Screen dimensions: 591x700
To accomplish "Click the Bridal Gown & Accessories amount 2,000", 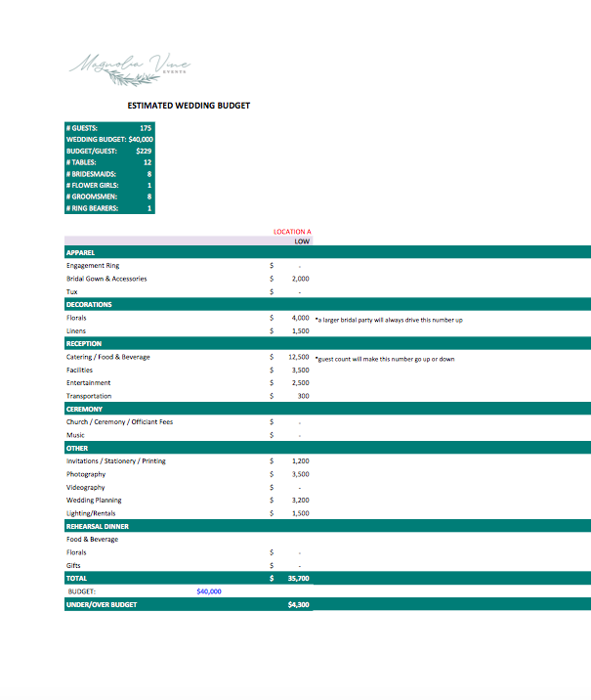I will [300, 279].
